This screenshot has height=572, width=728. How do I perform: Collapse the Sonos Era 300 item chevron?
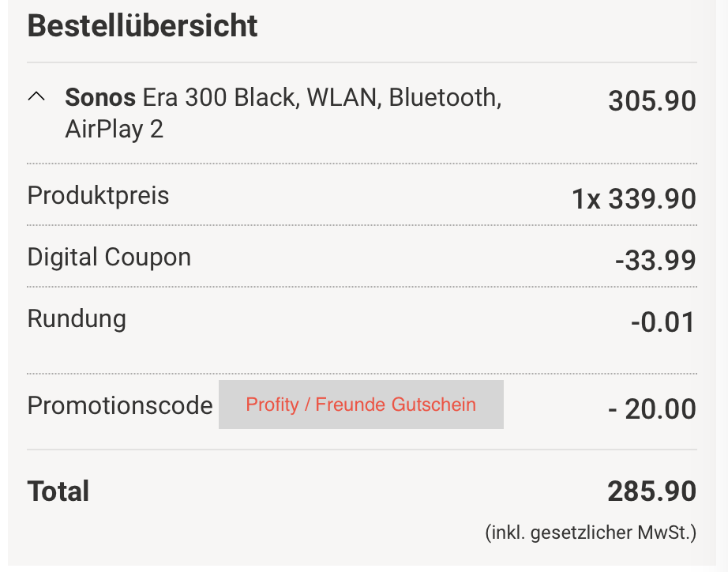point(36,97)
